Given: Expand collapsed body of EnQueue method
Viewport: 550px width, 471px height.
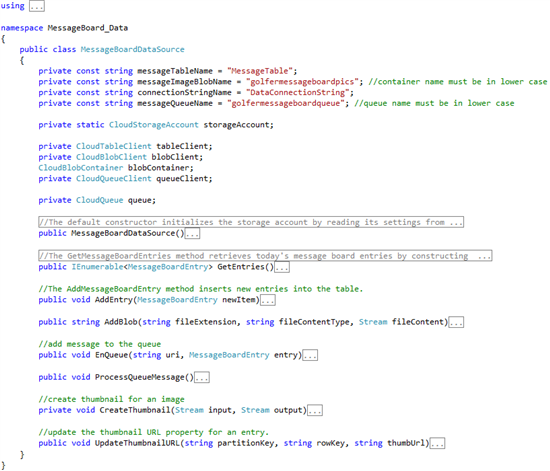Looking at the screenshot, I should point(310,355).
